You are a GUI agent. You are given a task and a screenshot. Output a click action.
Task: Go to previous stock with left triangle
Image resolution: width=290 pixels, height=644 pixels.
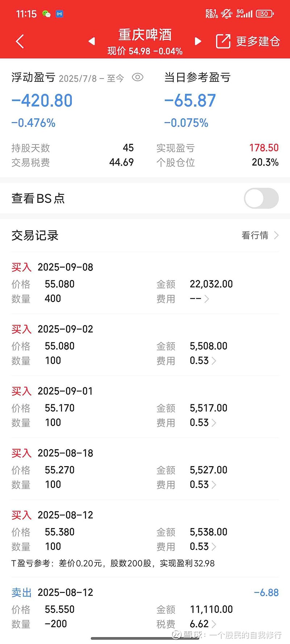click(x=92, y=41)
